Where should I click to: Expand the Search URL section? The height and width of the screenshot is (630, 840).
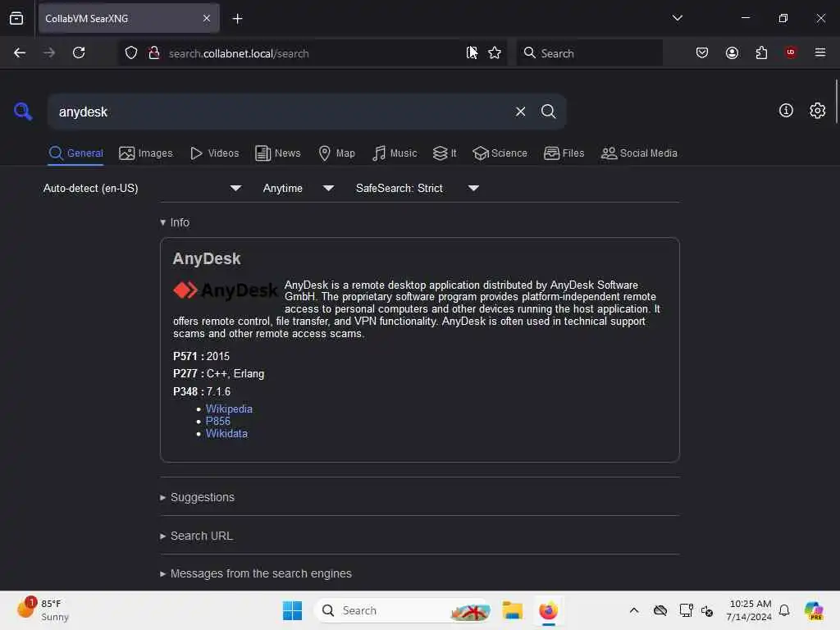[x=196, y=536]
